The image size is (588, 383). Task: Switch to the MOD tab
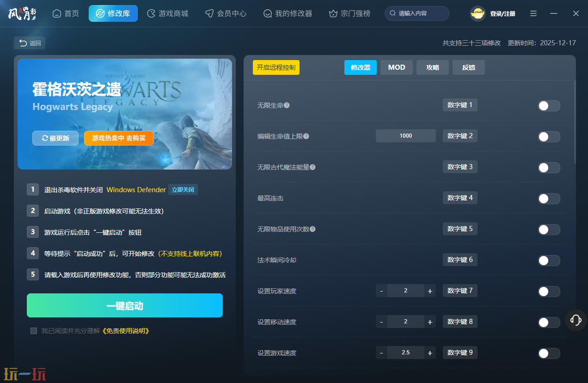[397, 67]
